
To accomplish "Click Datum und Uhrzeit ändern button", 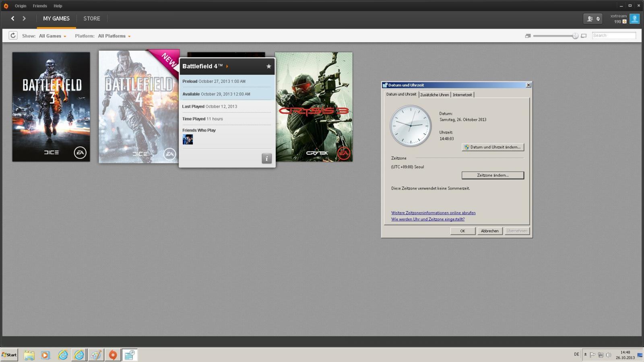I will 493,147.
